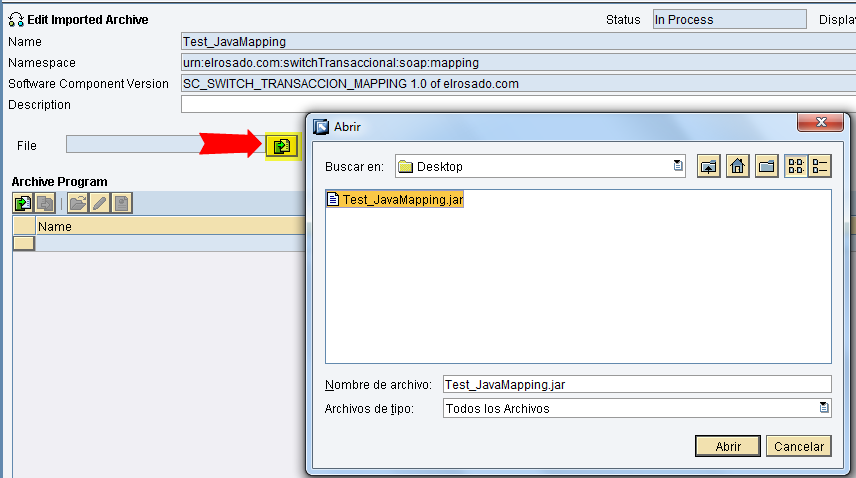
Task: Switch Abrir dialog to details view
Action: click(819, 166)
